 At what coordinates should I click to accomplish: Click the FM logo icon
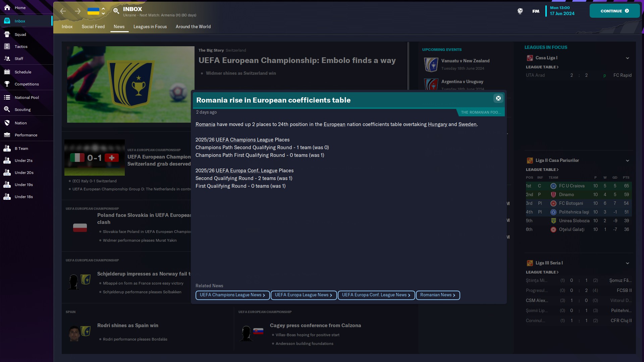(536, 11)
